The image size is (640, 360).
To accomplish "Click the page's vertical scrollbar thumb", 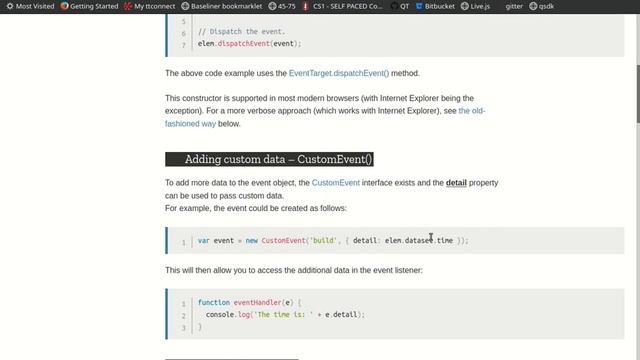I will pos(638,93).
